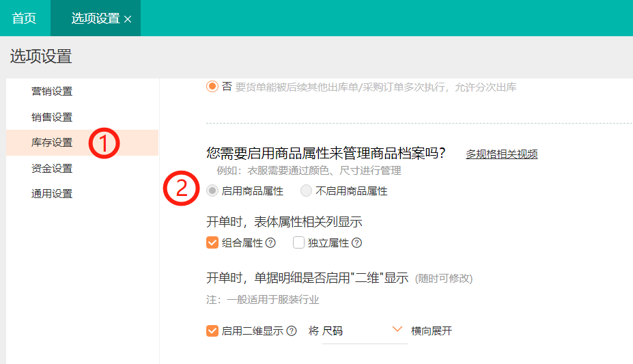Close the 选项设置 tab with the X icon
This screenshot has width=633, height=364.
pyautogui.click(x=128, y=19)
